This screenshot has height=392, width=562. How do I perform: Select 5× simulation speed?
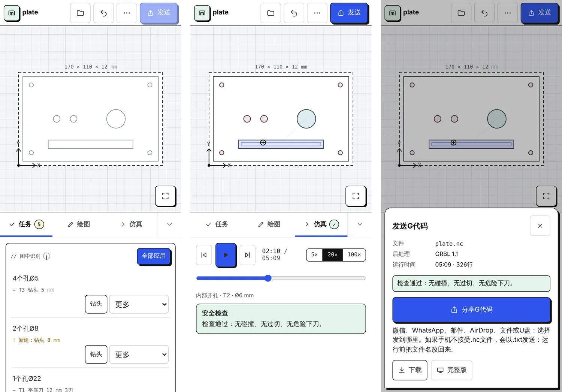pos(314,255)
